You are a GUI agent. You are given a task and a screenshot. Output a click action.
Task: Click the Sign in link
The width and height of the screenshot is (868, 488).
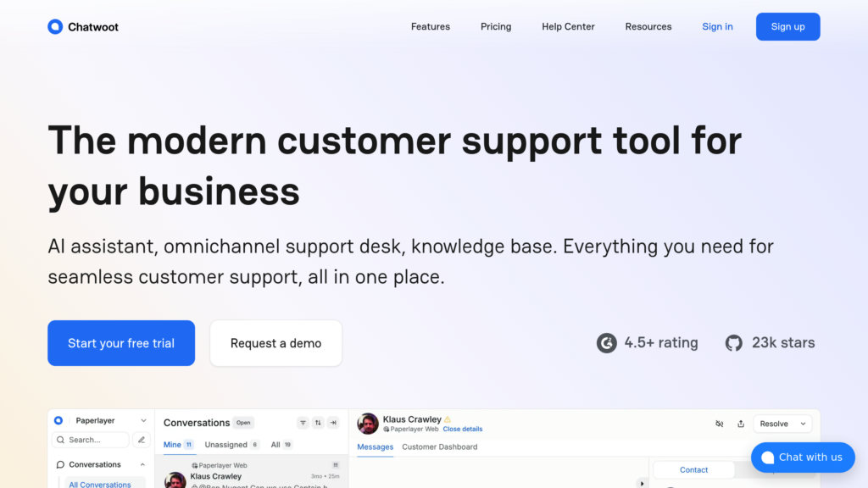717,26
